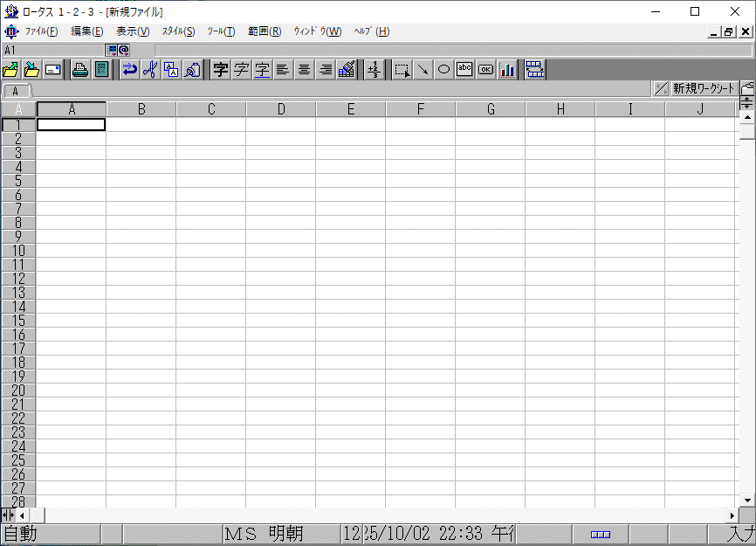Select worksheet tab A
The height and width of the screenshot is (546, 756).
[x=16, y=90]
